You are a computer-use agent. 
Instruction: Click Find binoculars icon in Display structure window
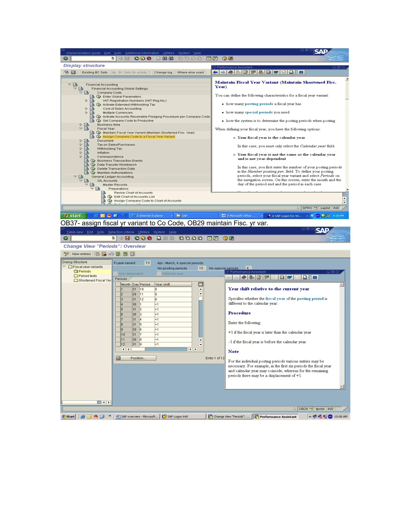(x=165, y=58)
